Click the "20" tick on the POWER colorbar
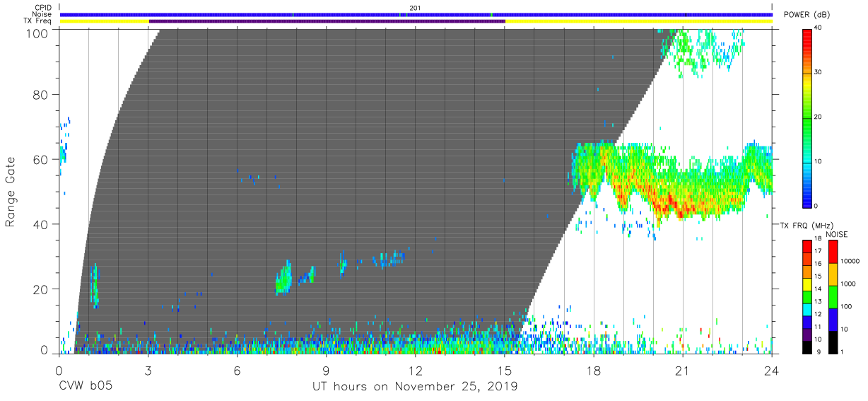This screenshot has width=868, height=401. point(819,117)
